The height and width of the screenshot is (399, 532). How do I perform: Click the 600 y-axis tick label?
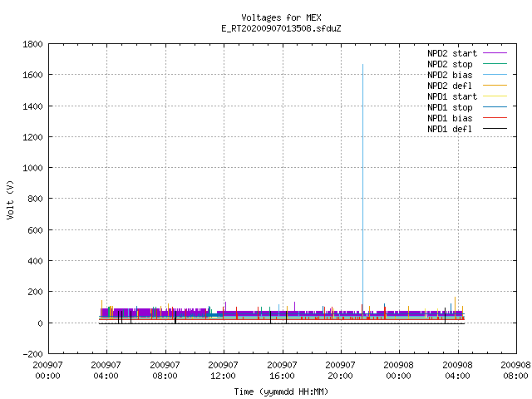(35, 230)
